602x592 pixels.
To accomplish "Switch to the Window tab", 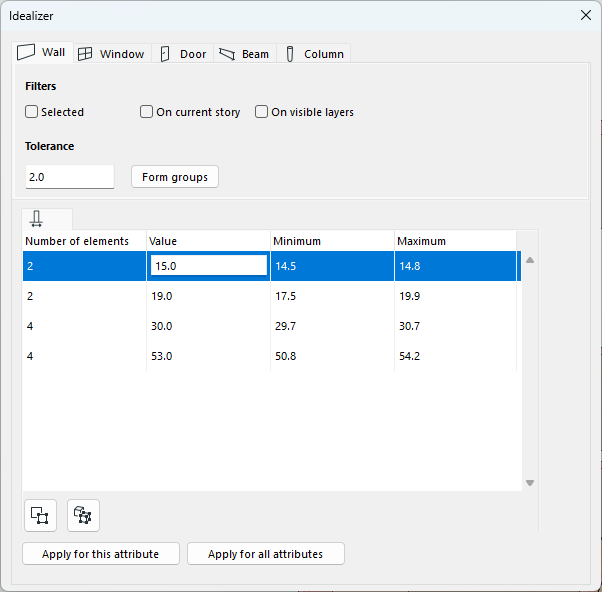I will (x=111, y=54).
